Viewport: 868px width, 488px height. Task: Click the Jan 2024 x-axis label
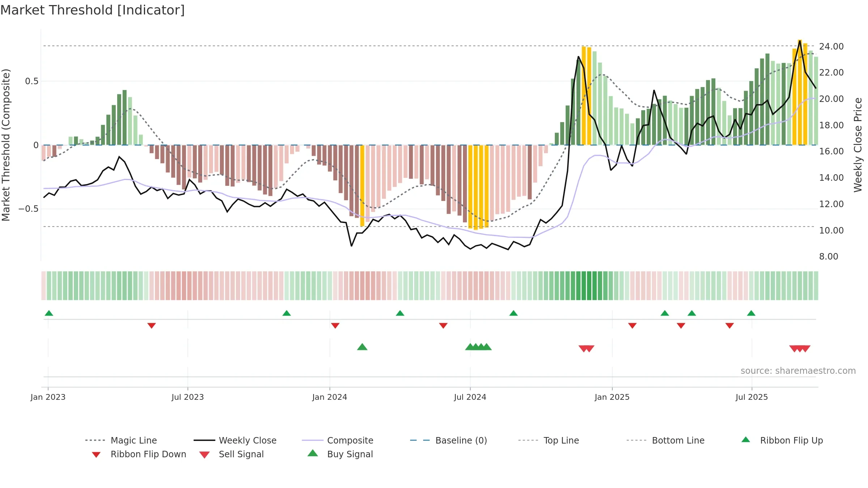point(330,397)
